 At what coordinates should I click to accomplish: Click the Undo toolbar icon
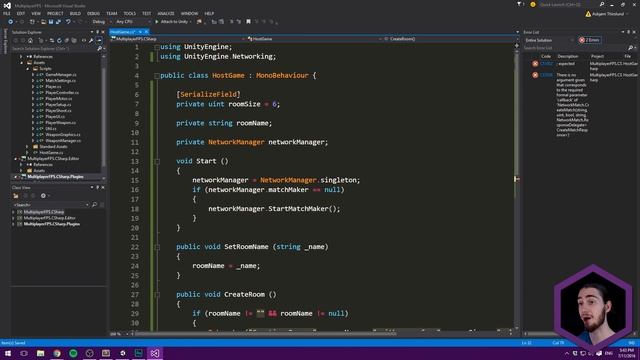click(68, 22)
